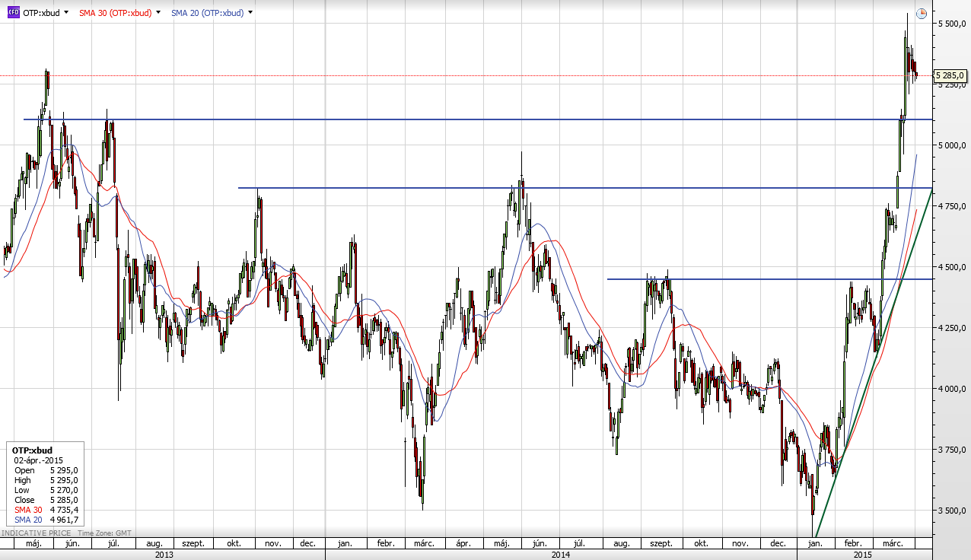Open the red SMA 30 (OTP:xbud) dropdown
Viewport: 971px width, 560px height.
pos(158,13)
